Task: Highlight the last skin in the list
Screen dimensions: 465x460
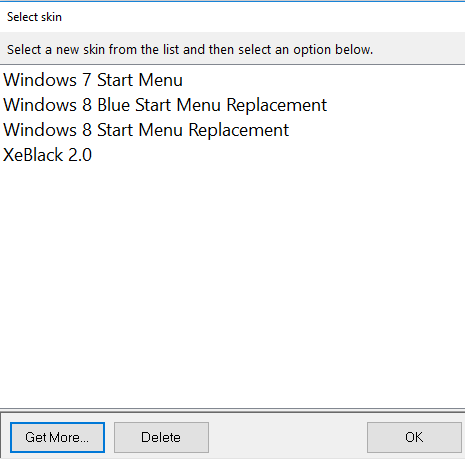Action: tap(47, 155)
